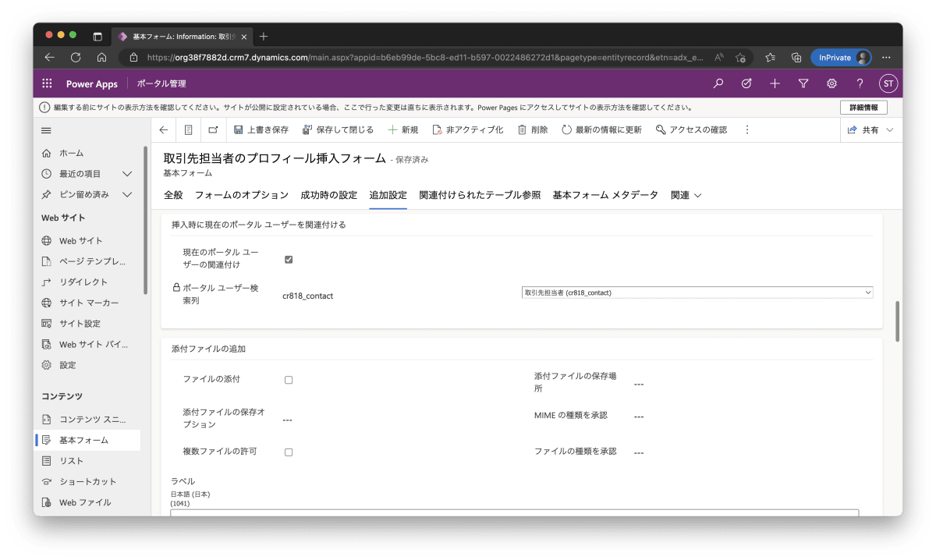936x560 pixels.
Task: Open the ST user account avatar
Action: tap(888, 83)
